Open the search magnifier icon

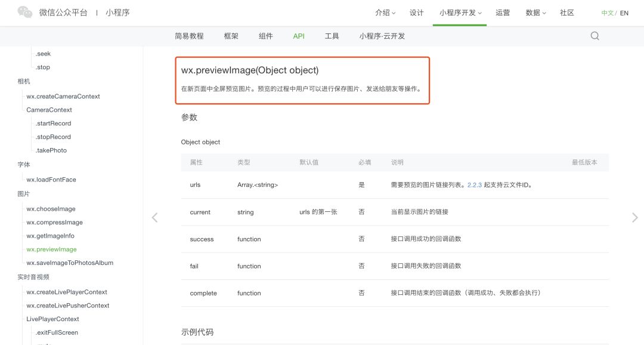point(595,36)
